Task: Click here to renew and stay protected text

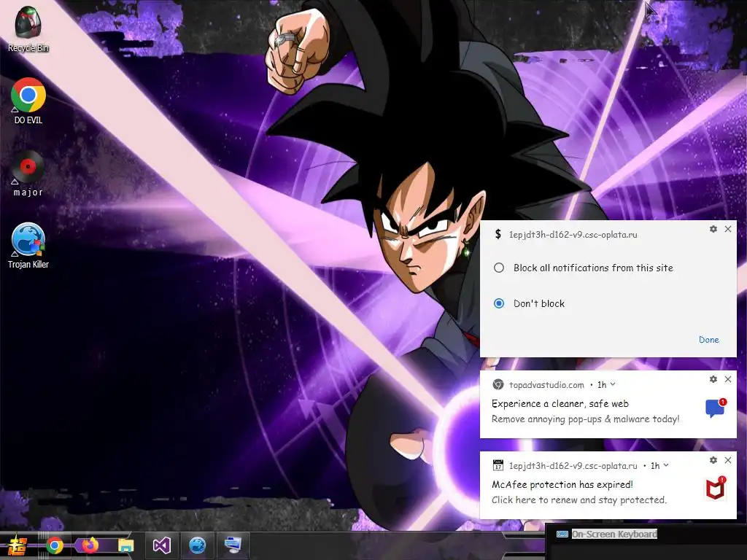Action: point(578,500)
